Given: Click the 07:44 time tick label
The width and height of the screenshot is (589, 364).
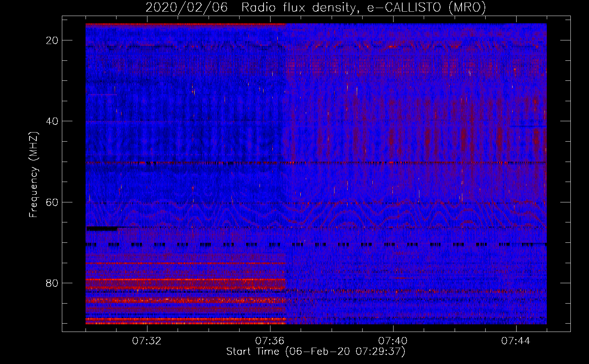Looking at the screenshot, I should (516, 341).
